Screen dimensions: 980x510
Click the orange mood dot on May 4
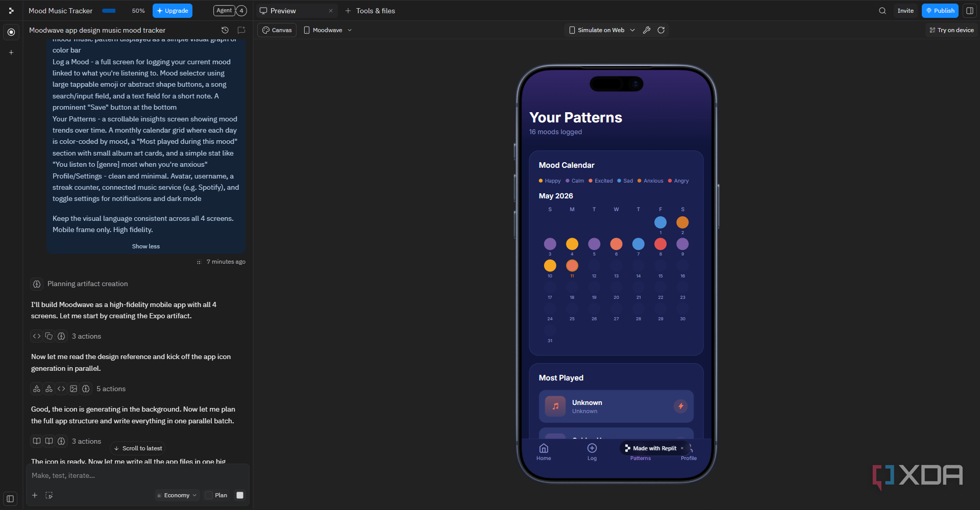coord(572,244)
